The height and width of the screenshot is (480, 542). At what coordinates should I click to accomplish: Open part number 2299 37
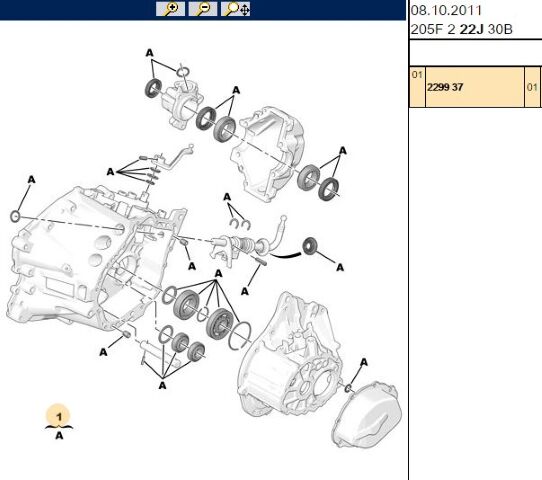point(445,87)
